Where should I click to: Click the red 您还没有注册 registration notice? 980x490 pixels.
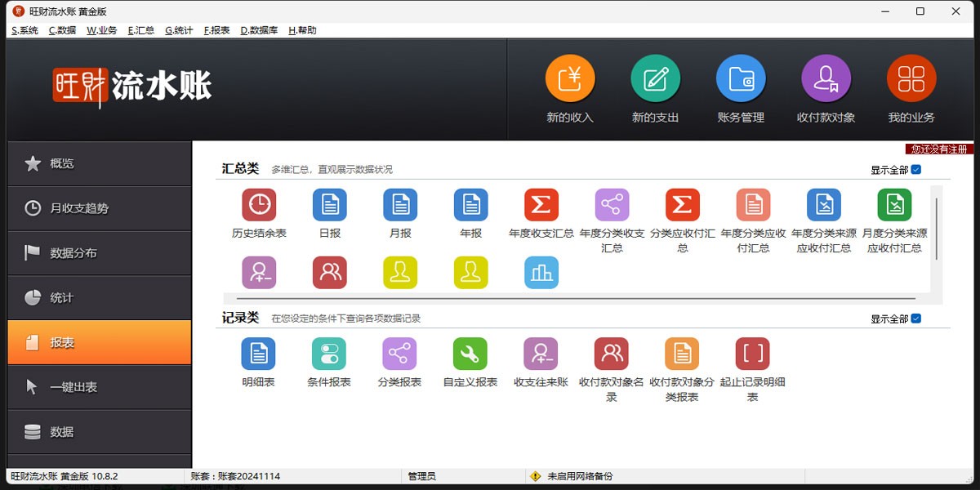point(939,149)
